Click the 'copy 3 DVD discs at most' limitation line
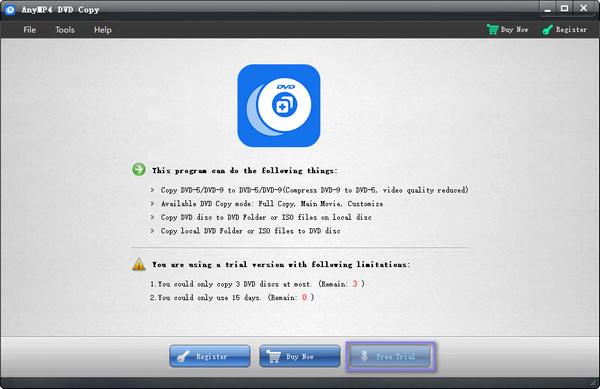 pyautogui.click(x=257, y=284)
